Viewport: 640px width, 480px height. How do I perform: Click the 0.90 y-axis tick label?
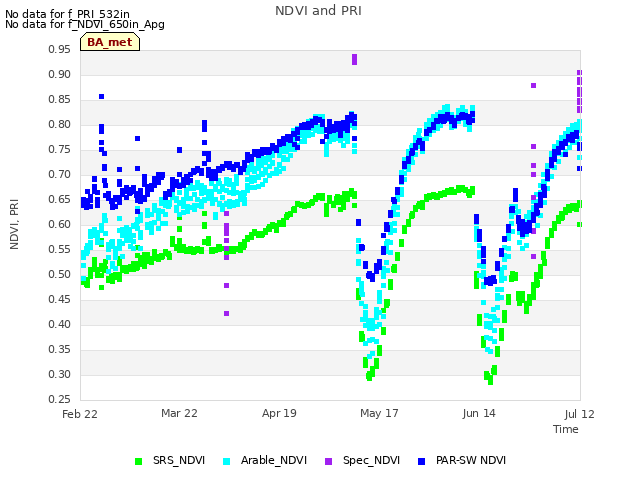pyautogui.click(x=60, y=74)
